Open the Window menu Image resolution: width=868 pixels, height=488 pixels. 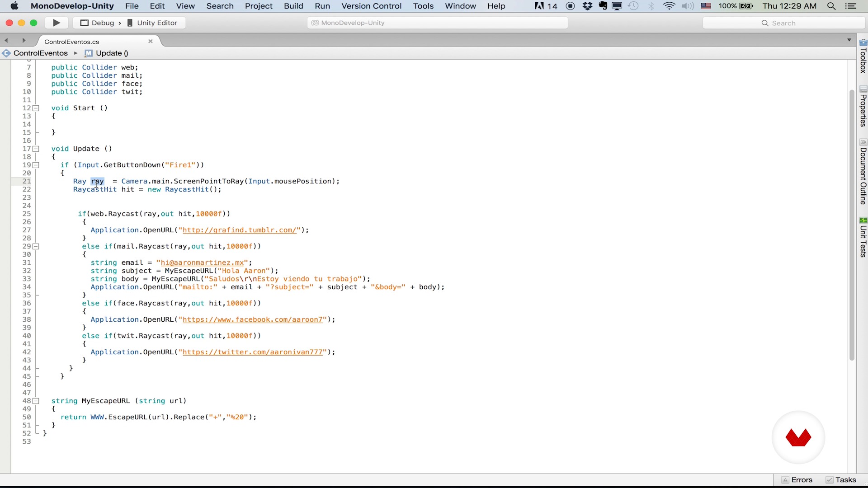tap(460, 6)
